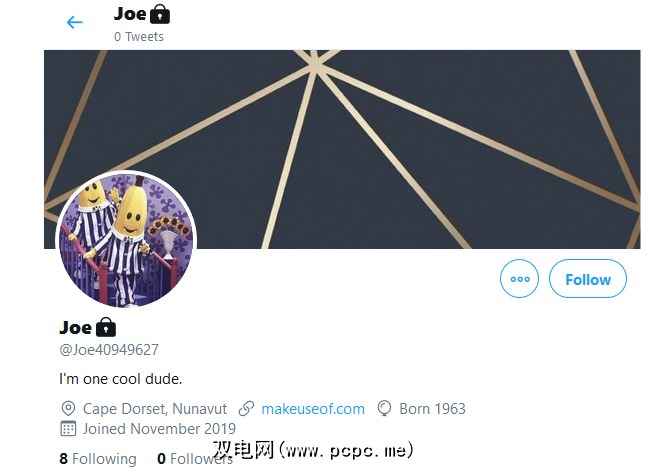670x473 pixels.
Task: Click the Born 1963 text
Action: 432,409
